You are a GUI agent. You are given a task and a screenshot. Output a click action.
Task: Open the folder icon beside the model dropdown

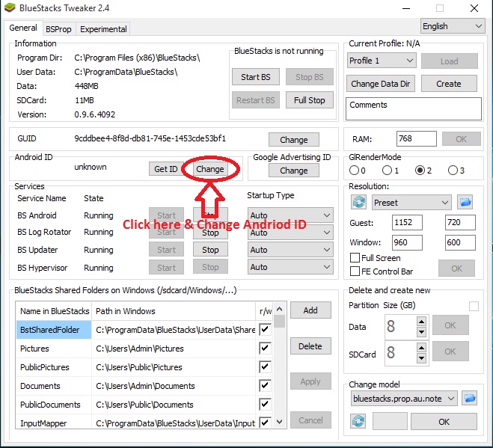469,399
